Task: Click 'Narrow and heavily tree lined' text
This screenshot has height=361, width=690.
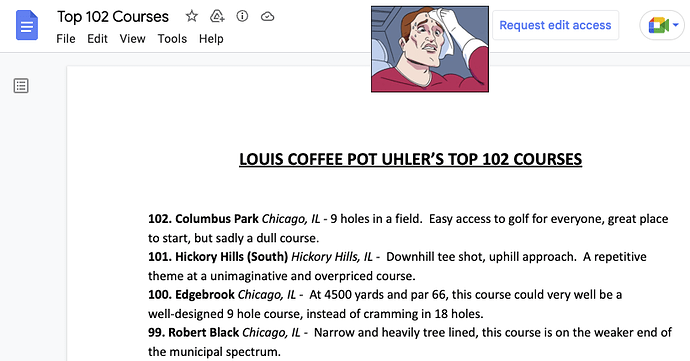Action: tap(396, 332)
